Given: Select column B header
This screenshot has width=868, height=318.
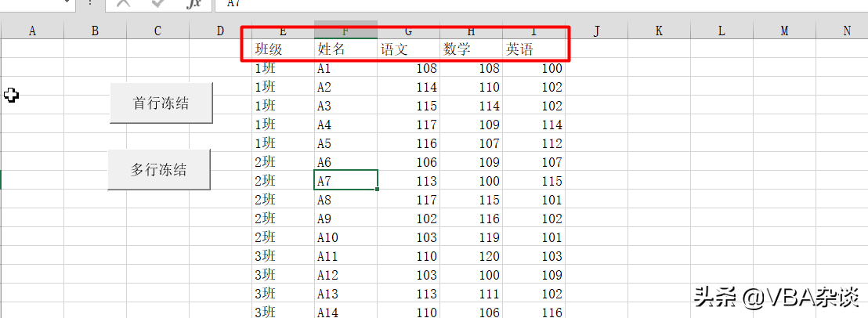Looking at the screenshot, I should 96,31.
